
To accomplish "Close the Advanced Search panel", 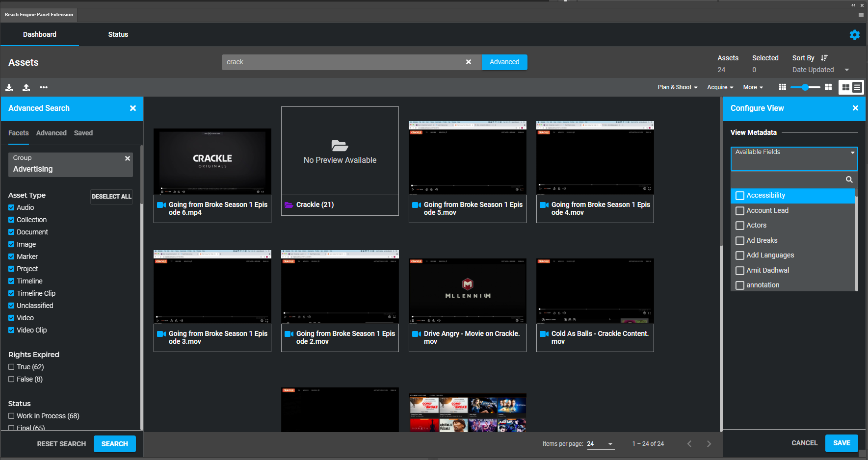I will [133, 108].
